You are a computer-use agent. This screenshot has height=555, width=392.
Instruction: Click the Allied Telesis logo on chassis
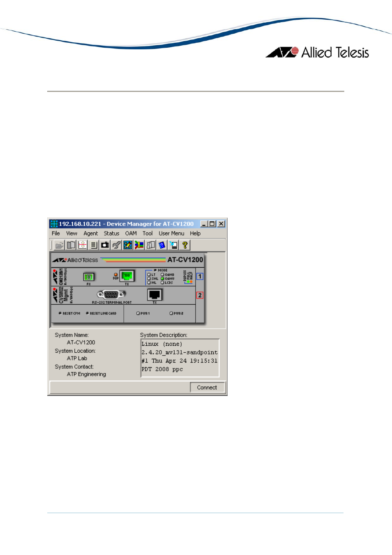[75, 260]
